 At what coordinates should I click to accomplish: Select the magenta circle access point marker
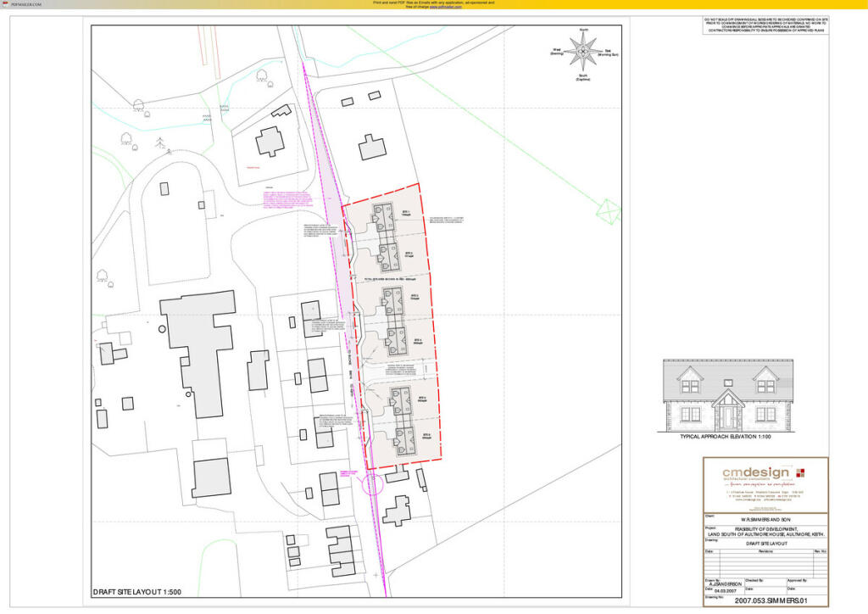pyautogui.click(x=369, y=484)
